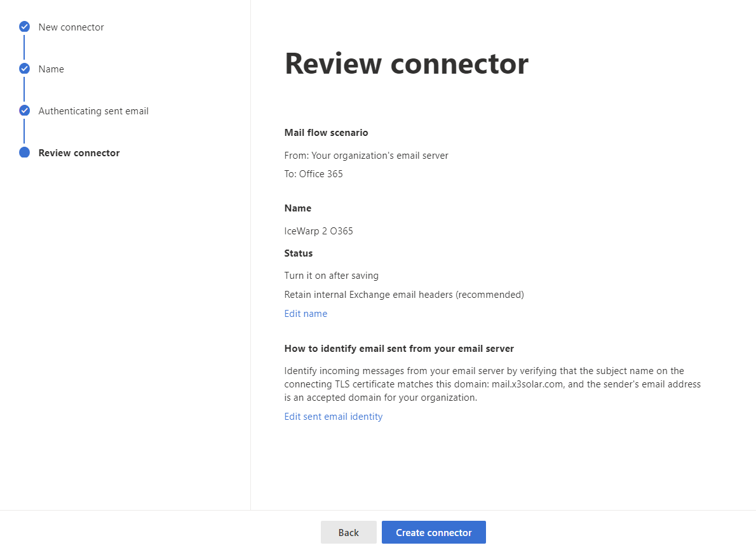Screen dimensions: 756x550
Task: Click 'Turn it on after saving' text
Action: (331, 276)
